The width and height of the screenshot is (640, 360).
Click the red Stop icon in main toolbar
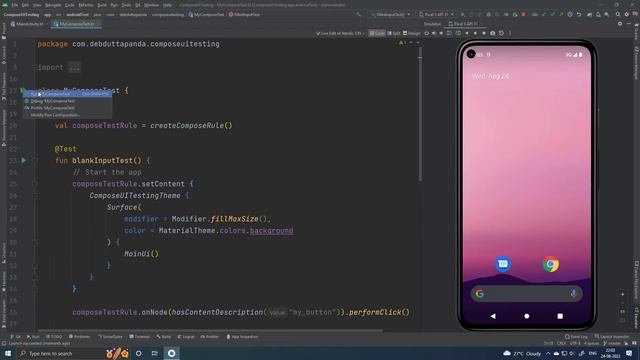(x=523, y=14)
